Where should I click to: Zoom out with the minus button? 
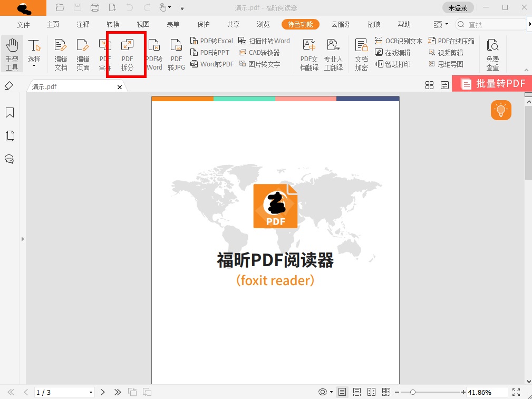coord(397,392)
